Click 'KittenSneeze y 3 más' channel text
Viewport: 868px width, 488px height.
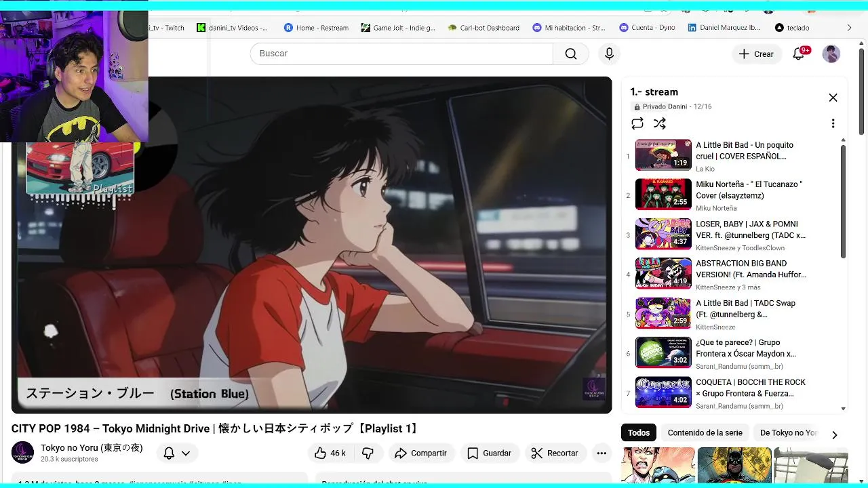730,287
